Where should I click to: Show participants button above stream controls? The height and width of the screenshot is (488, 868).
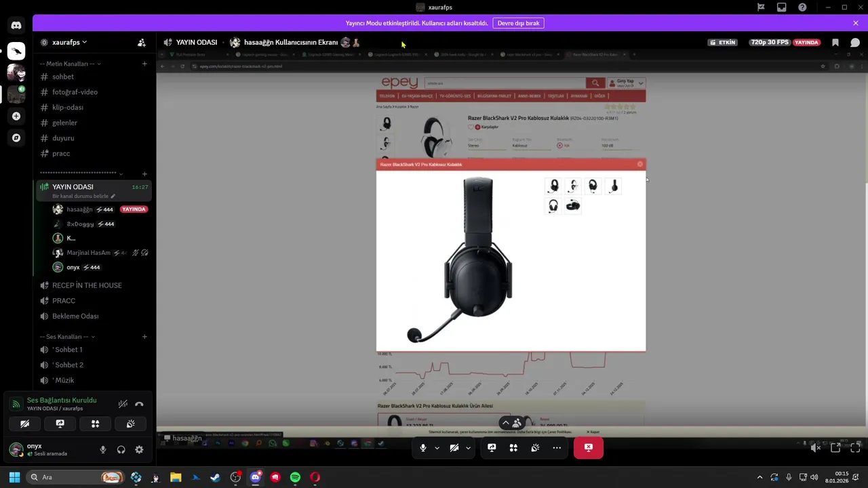pos(511,423)
